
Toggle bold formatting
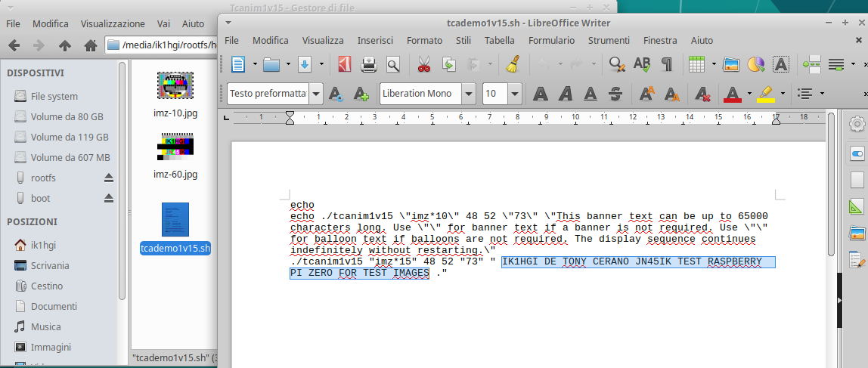[x=541, y=94]
